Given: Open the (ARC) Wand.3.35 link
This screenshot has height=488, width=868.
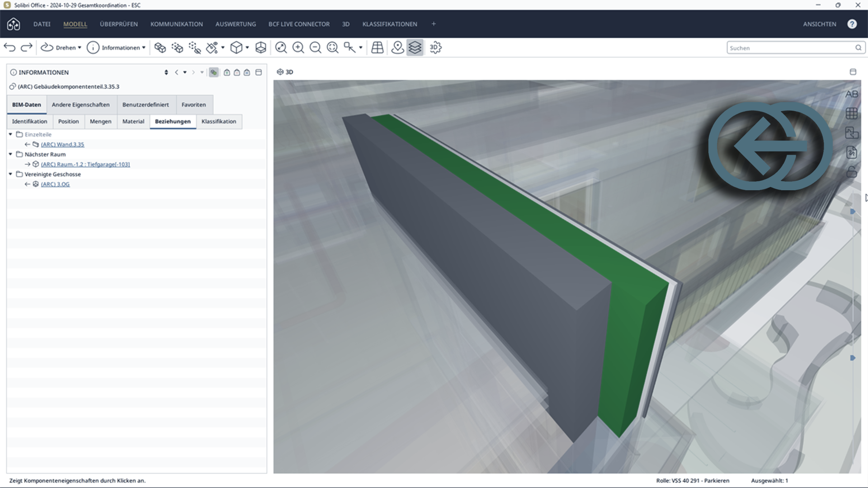Looking at the screenshot, I should pyautogui.click(x=62, y=145).
